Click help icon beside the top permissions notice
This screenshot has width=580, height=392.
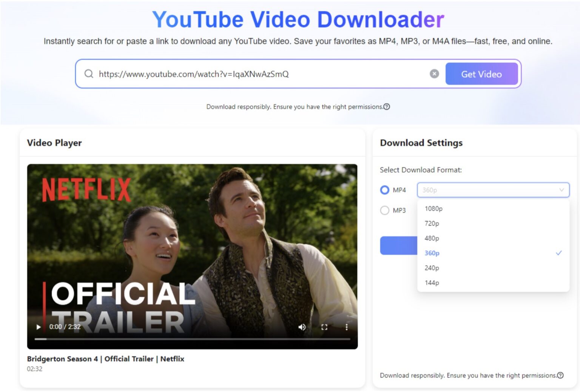click(387, 107)
